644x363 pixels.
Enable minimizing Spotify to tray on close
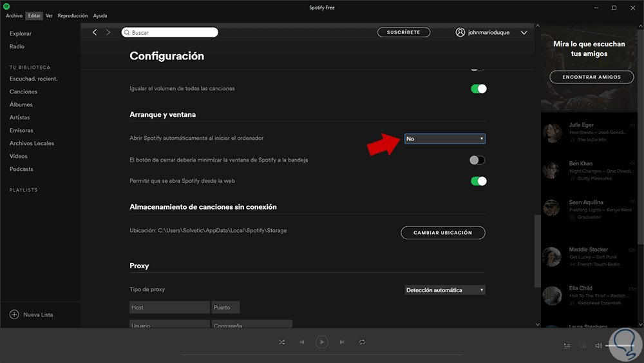tap(477, 160)
